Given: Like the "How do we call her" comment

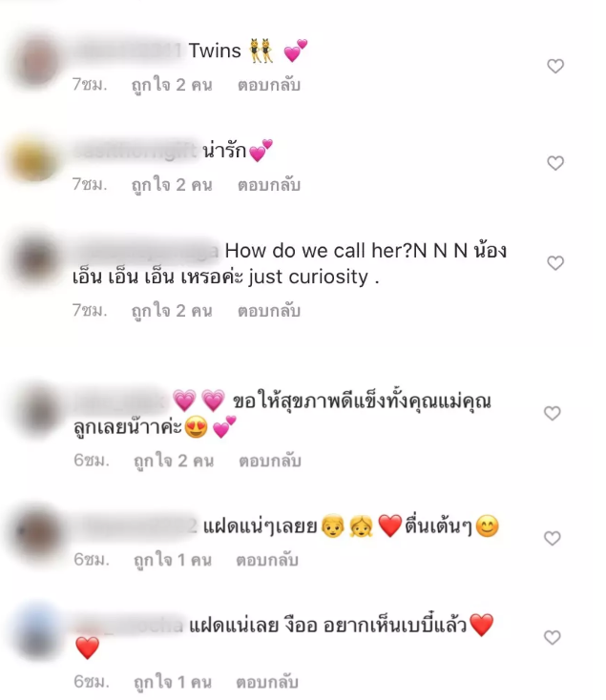Looking at the screenshot, I should click(555, 263).
